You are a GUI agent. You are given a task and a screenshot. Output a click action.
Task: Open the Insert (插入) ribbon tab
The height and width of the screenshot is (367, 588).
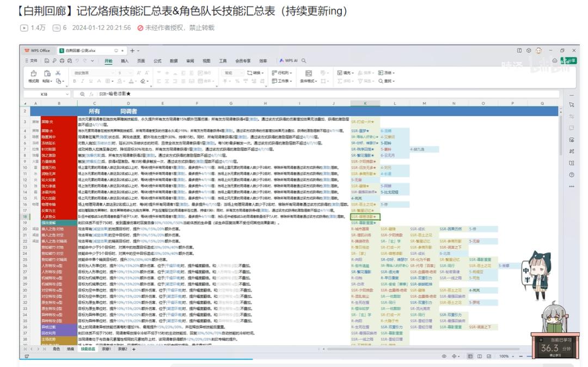pyautogui.click(x=125, y=61)
